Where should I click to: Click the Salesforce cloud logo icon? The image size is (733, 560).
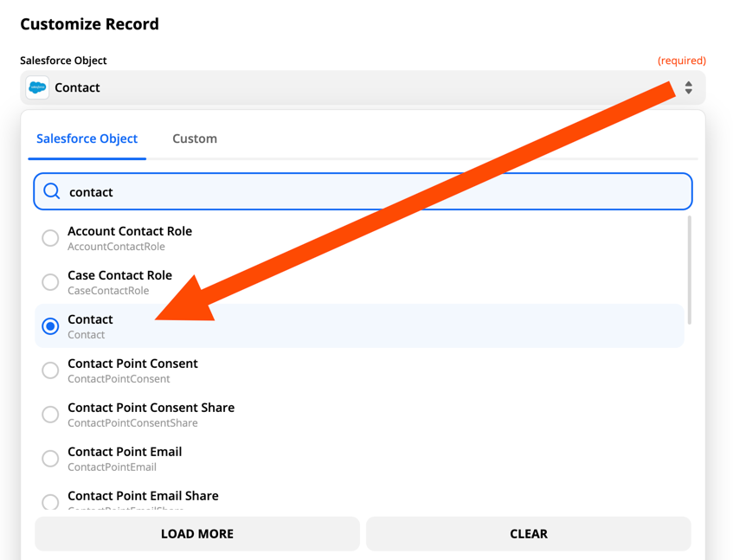click(37, 87)
